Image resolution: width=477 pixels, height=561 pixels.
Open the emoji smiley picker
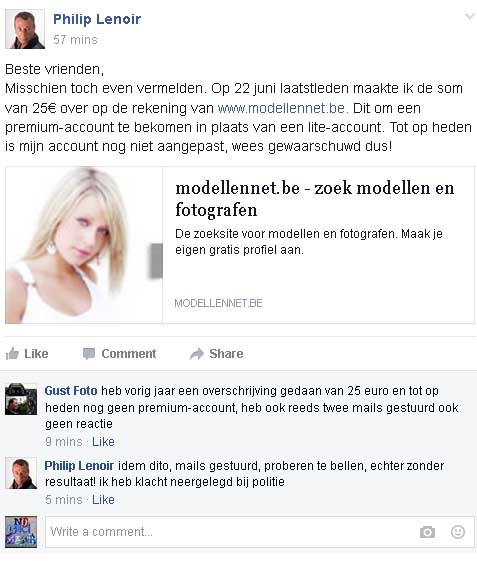458,532
